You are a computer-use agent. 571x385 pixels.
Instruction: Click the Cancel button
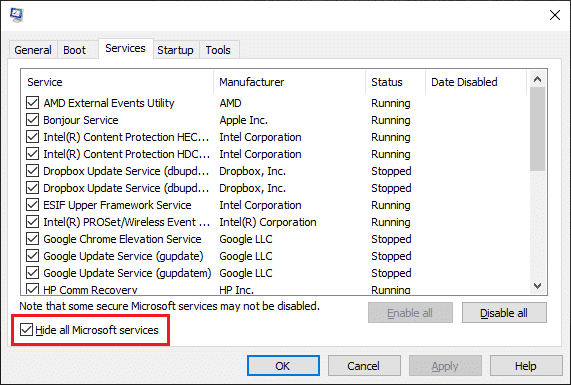pos(364,366)
